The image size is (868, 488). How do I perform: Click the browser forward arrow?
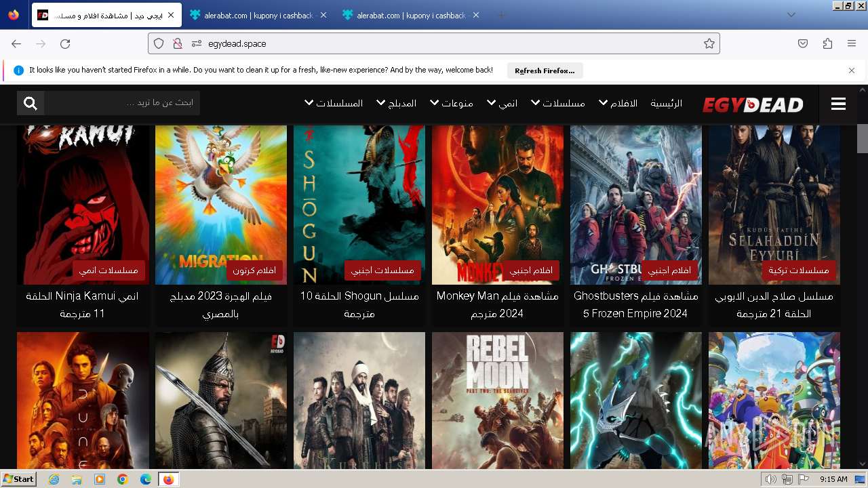coord(41,43)
